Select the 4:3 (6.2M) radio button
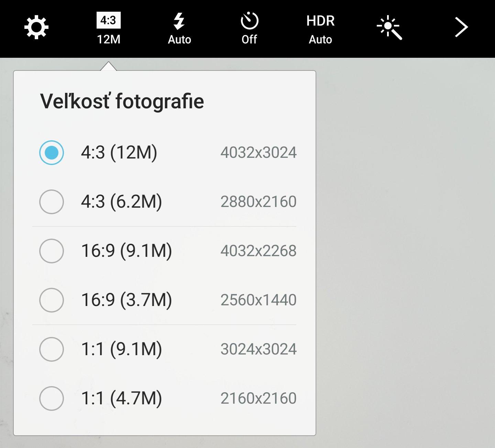The width and height of the screenshot is (495, 448). click(52, 201)
